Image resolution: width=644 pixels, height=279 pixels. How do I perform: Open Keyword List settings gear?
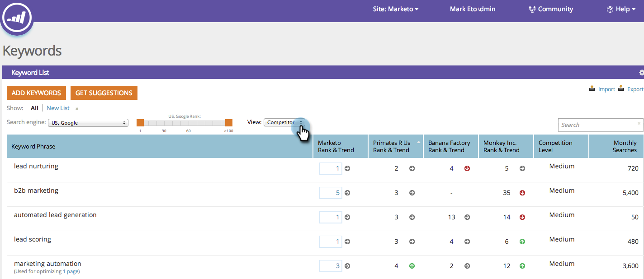pos(641,73)
